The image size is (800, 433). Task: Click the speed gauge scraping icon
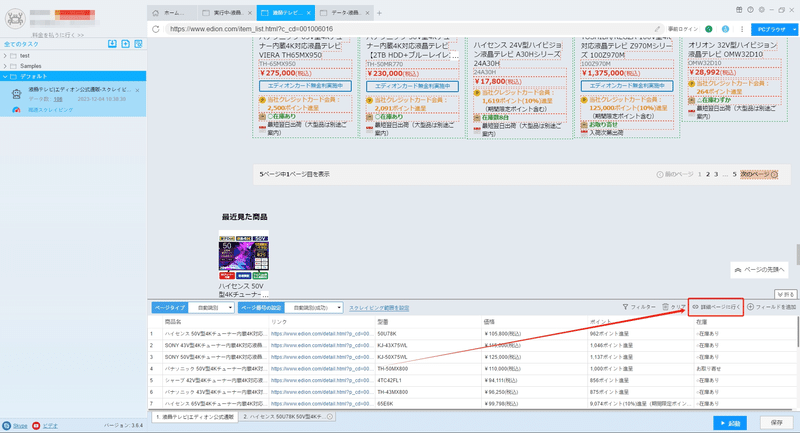[x=16, y=110]
